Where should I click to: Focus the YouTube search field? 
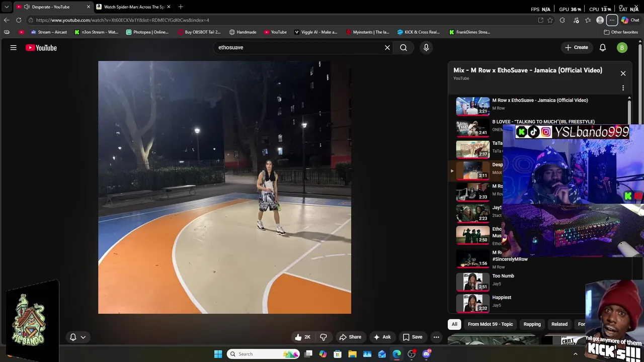point(299,47)
